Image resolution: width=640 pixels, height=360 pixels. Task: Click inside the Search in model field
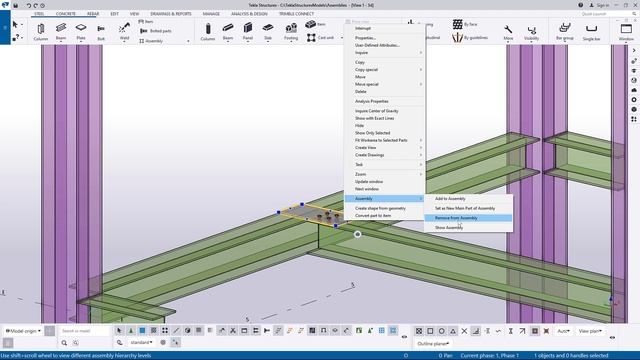click(x=84, y=331)
